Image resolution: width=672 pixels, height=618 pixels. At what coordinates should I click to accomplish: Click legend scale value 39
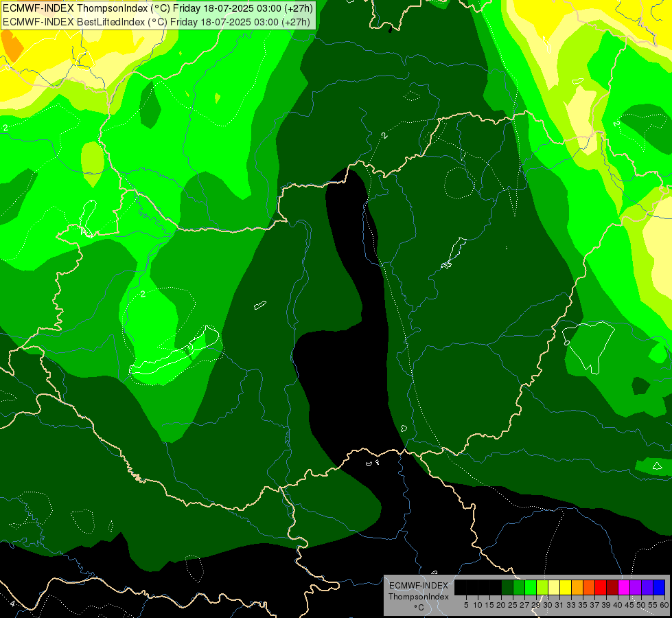click(x=606, y=605)
